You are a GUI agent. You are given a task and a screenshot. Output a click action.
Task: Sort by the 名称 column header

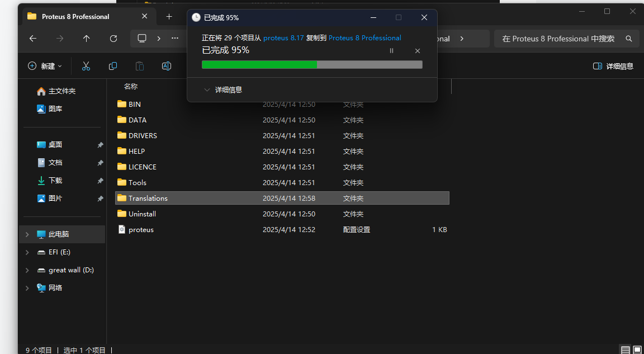(131, 86)
